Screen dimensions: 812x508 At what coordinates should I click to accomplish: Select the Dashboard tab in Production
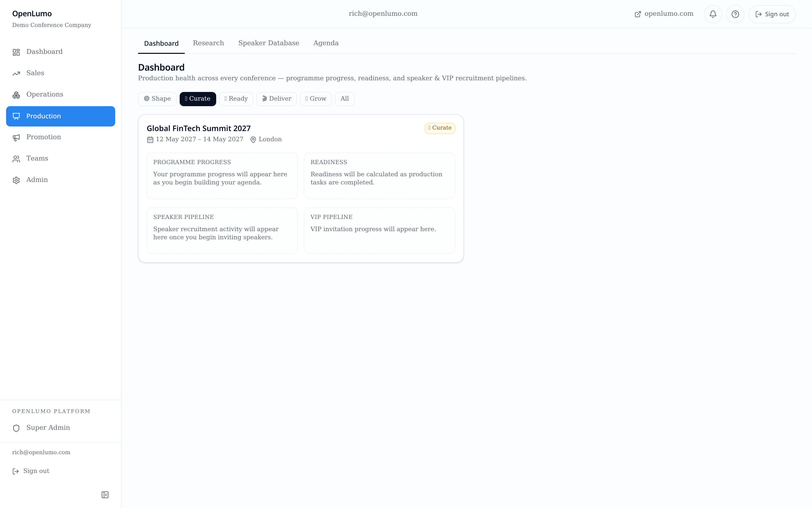(x=161, y=43)
